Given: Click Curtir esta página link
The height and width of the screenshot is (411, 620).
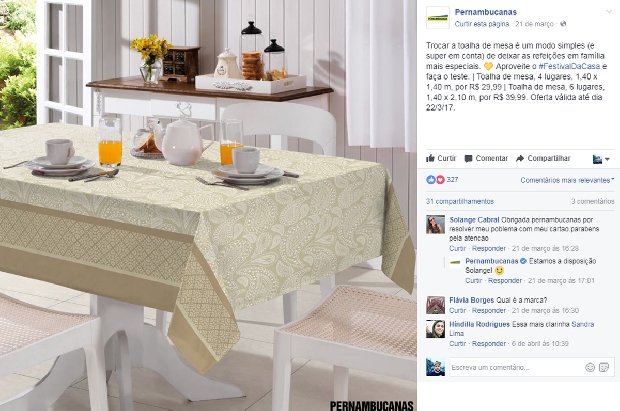Looking at the screenshot, I should [x=482, y=24].
